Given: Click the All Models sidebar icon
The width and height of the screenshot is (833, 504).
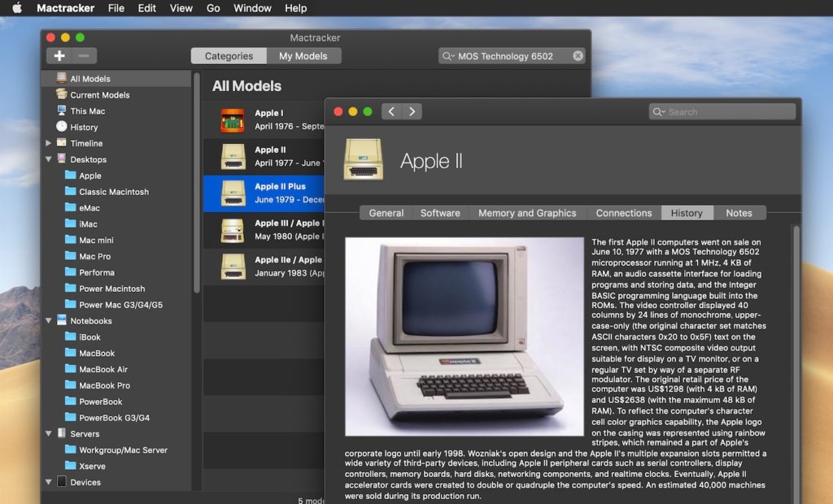Looking at the screenshot, I should tap(62, 79).
